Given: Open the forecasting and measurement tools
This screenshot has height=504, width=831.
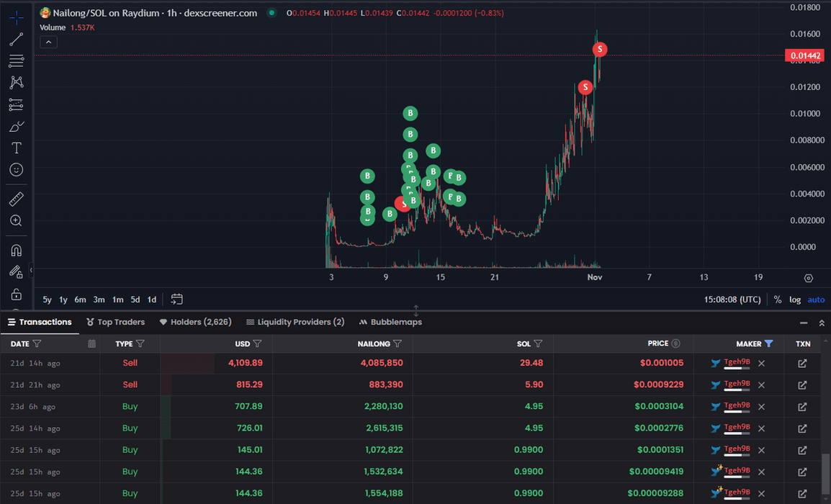Looking at the screenshot, I should 17,104.
